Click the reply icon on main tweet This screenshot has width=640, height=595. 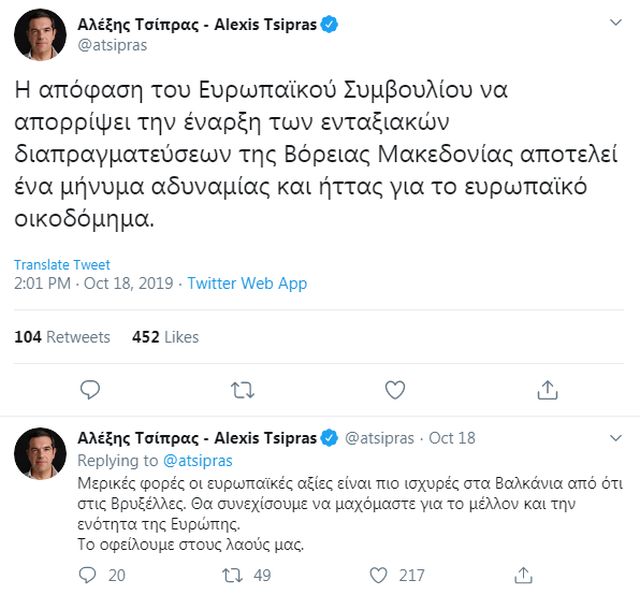[x=90, y=389]
